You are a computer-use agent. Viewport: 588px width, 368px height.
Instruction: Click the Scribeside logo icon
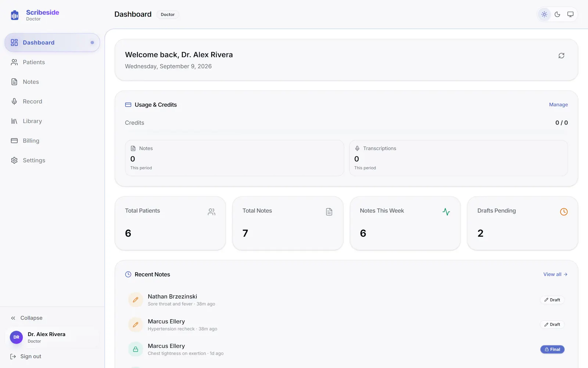[15, 15]
